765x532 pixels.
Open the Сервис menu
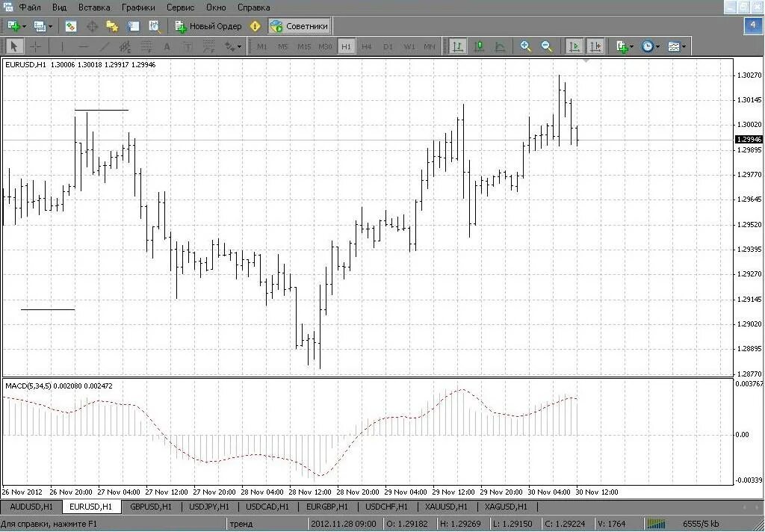click(x=181, y=7)
